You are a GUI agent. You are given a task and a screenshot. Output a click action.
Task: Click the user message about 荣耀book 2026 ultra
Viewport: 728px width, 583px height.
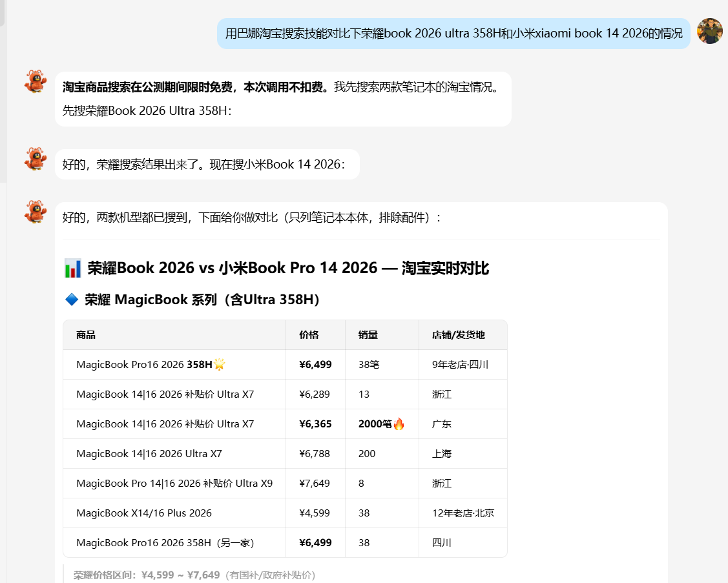click(x=453, y=34)
